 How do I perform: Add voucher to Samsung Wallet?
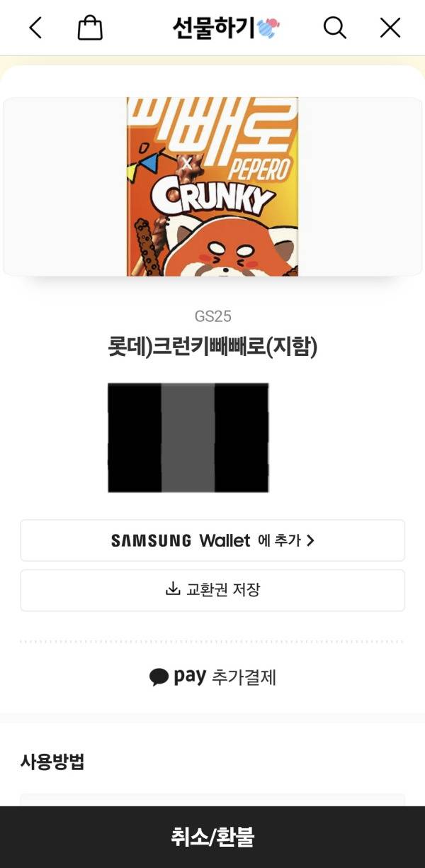(212, 540)
